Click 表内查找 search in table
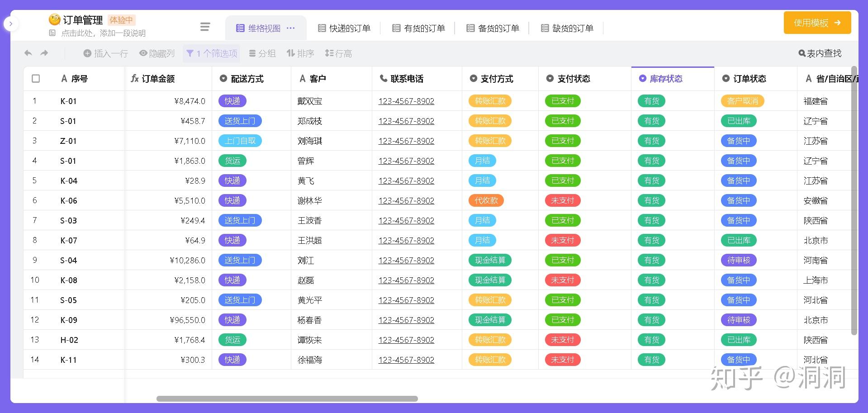 coord(820,53)
